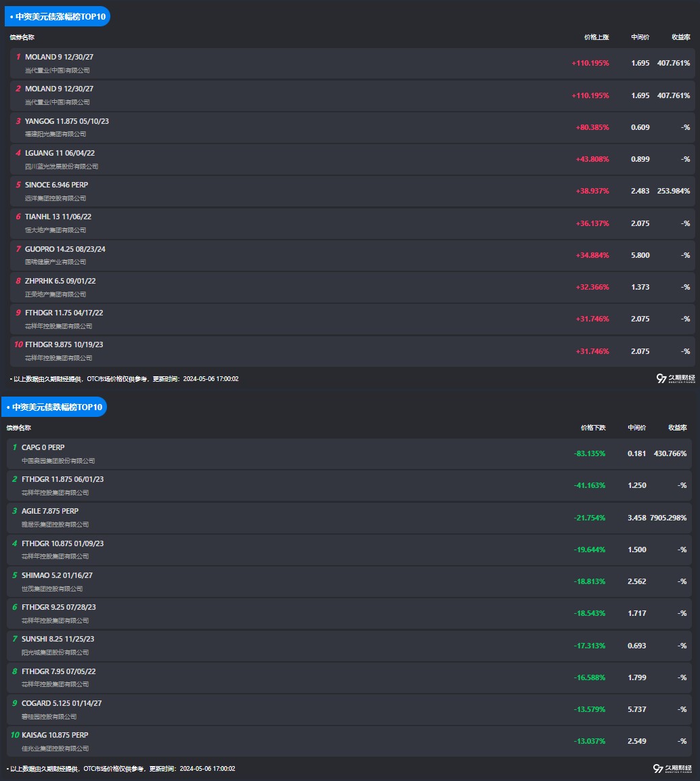Click the SHIMAO 5.2 01/16/27 bond
The width and height of the screenshot is (700, 781).
point(57,575)
